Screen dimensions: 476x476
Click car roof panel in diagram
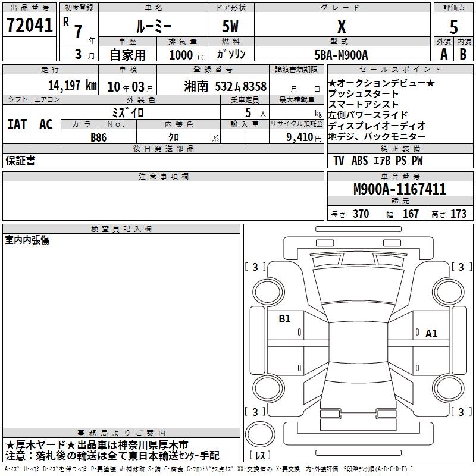click(358, 342)
